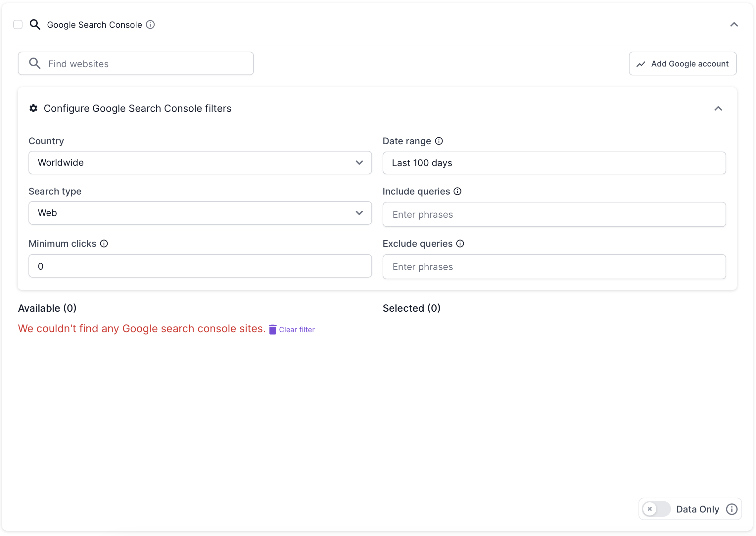Open the Country dropdown showing Worldwide
The image size is (756, 536).
200,163
